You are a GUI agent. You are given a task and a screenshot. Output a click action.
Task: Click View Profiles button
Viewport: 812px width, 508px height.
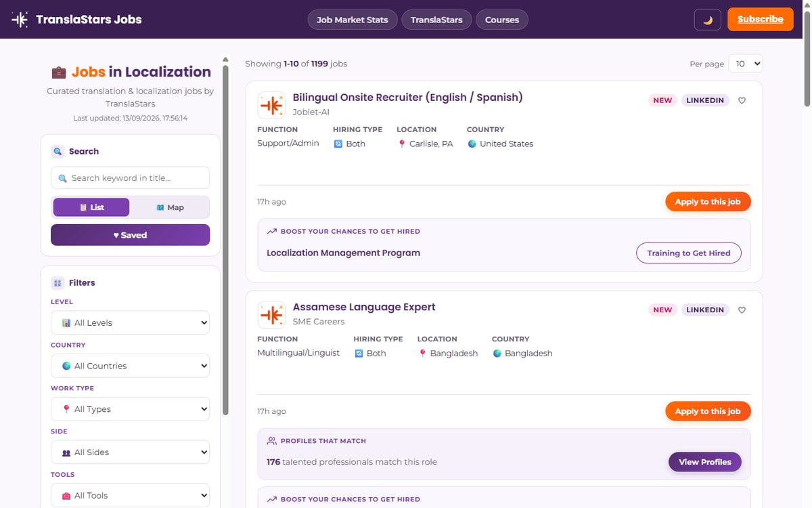pos(705,462)
